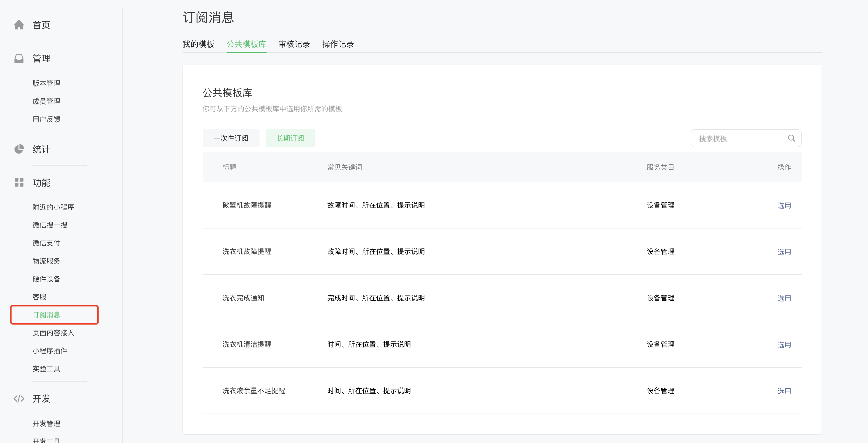The width and height of the screenshot is (868, 443).
Task: Open the 开发 sidebar section
Action: 41,399
